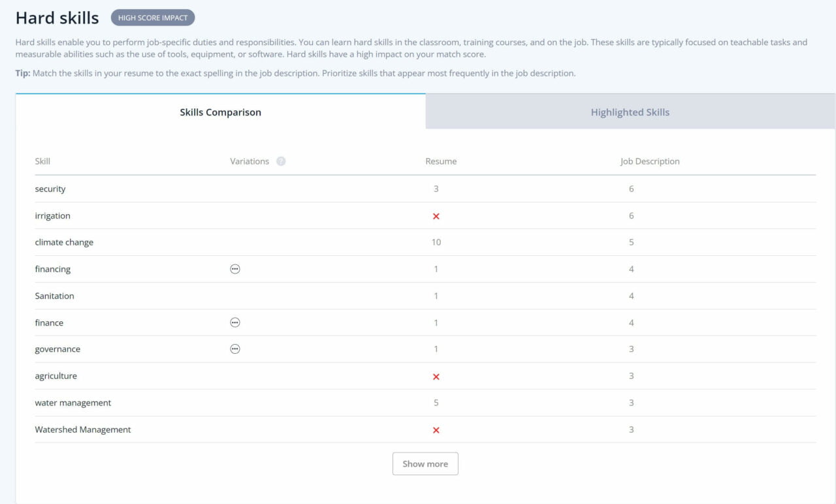Click the Resume column header
Viewport: 836px width, 504px height.
[441, 161]
